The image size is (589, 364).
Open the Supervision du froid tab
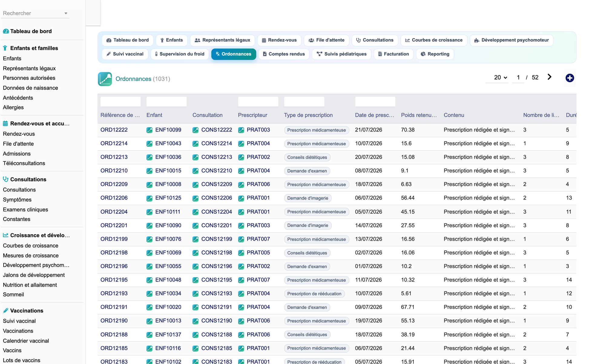tap(180, 54)
